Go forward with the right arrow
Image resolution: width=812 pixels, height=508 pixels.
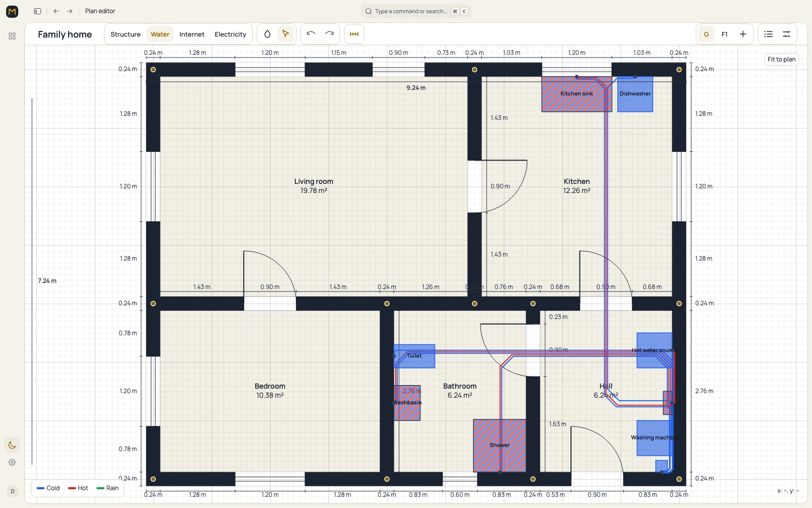[x=70, y=11]
